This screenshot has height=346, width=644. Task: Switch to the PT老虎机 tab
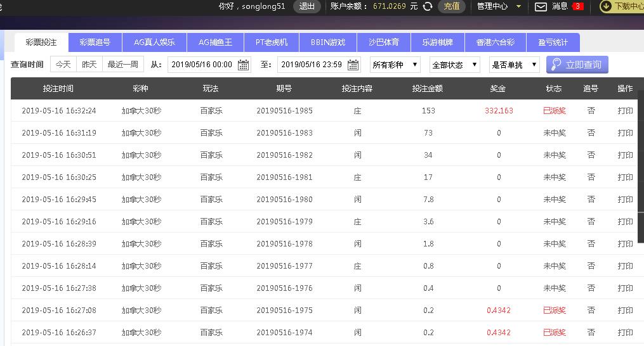pos(272,42)
